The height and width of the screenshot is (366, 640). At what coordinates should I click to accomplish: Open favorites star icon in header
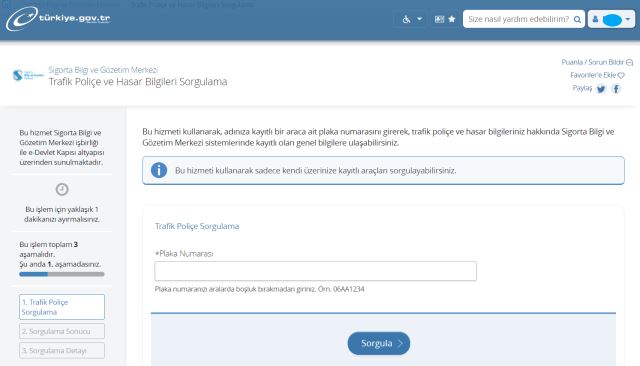point(452,19)
